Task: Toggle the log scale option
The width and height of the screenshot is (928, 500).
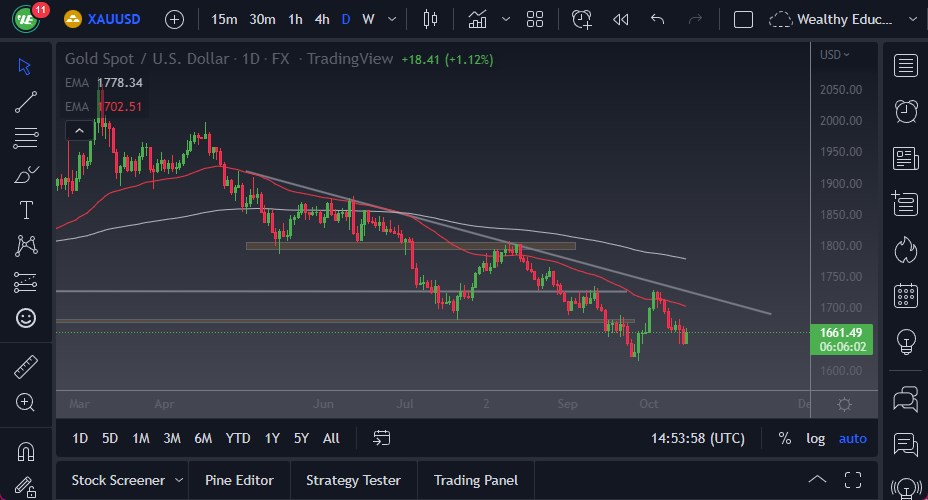Action: tap(816, 438)
